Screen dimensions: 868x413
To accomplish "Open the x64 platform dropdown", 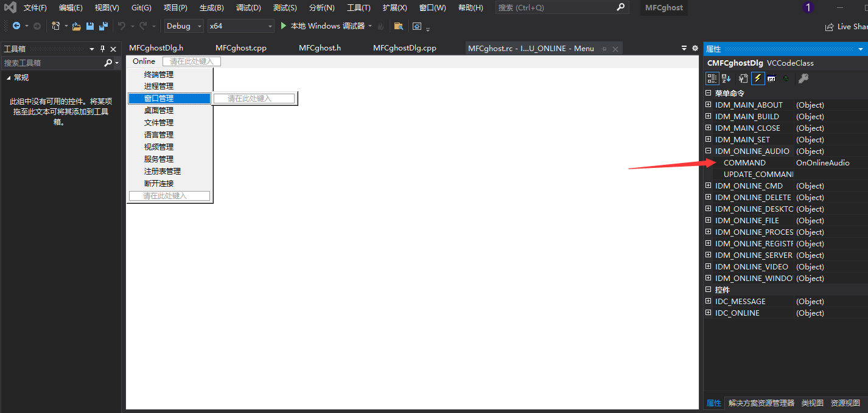I will (x=240, y=26).
